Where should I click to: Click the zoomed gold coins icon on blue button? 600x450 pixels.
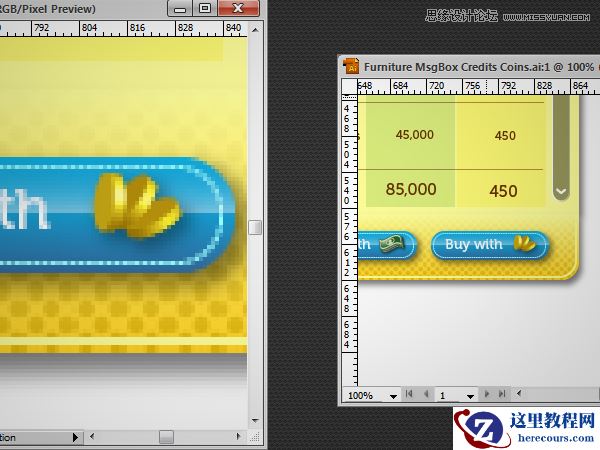(136, 205)
